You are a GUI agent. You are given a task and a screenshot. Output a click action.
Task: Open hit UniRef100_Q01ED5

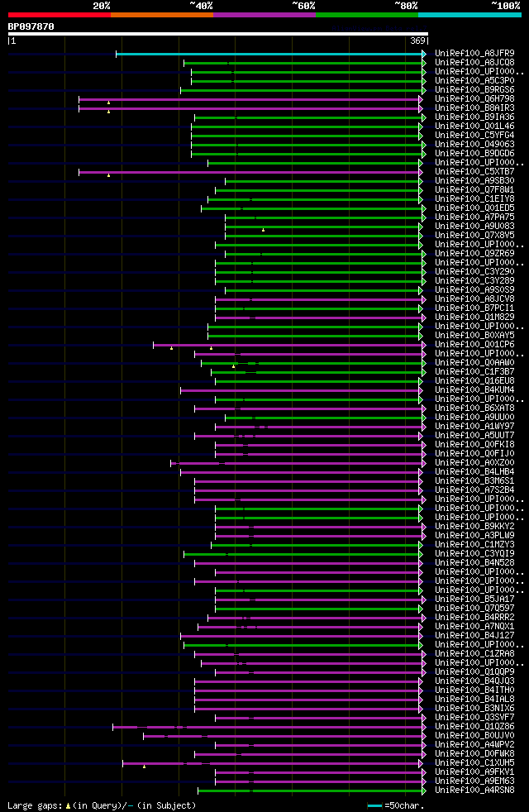pos(474,208)
